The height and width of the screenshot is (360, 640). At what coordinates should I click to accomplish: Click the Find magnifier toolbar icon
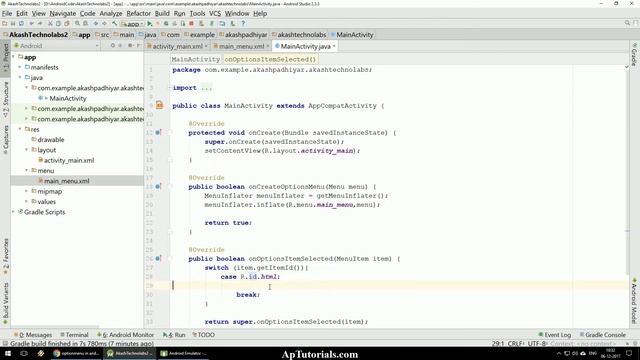pyautogui.click(x=77, y=24)
